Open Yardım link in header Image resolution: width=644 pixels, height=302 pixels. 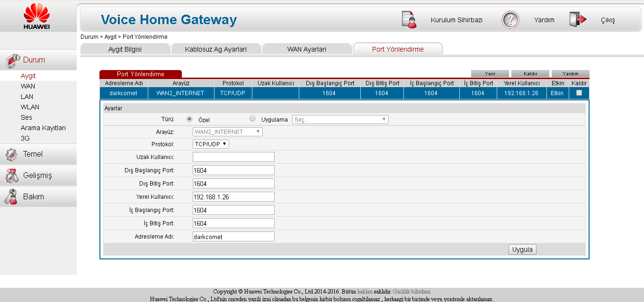point(544,20)
